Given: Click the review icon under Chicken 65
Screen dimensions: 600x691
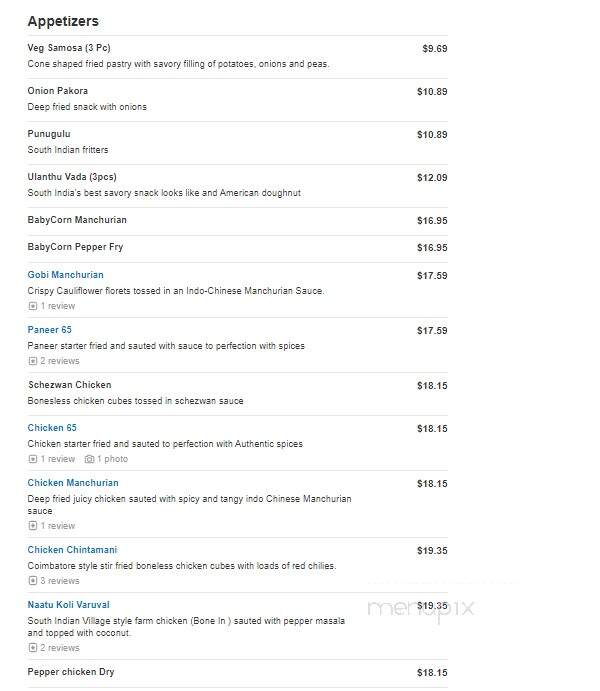Looking at the screenshot, I should coord(33,459).
